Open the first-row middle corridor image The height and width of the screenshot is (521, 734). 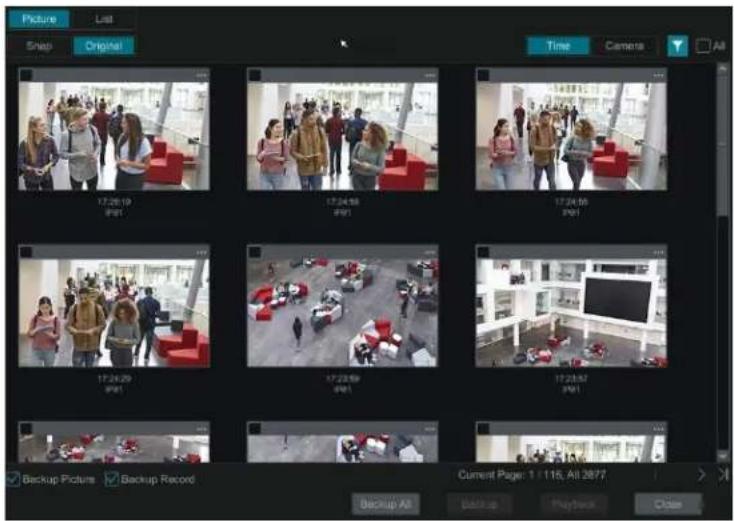click(x=343, y=136)
